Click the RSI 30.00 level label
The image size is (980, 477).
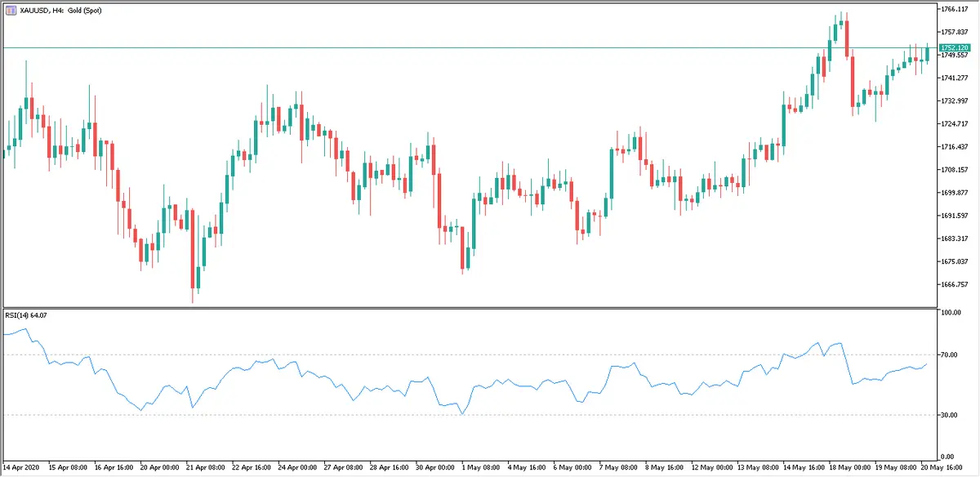pyautogui.click(x=949, y=415)
